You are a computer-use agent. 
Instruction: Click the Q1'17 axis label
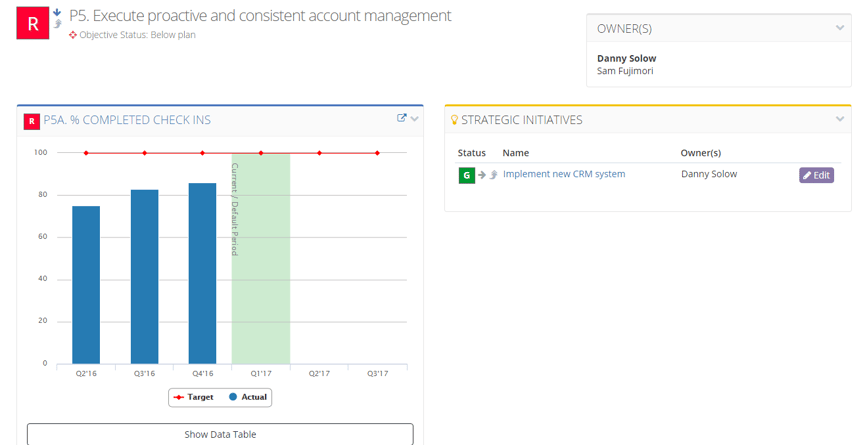coord(261,374)
